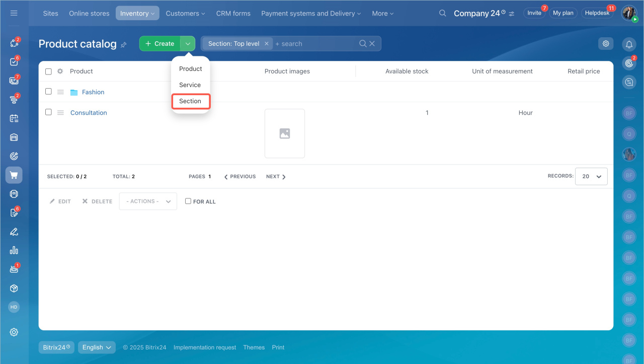The height and width of the screenshot is (364, 644).
Task: Open the hamburger main menu
Action: coord(14,13)
